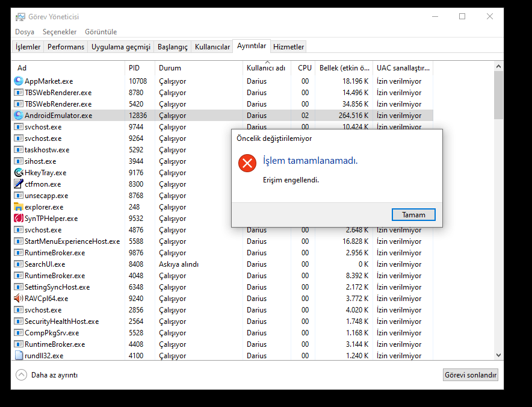Click icon of TBSWebRenderer.exe PID 8780
The height and width of the screenshot is (407, 532).
click(x=18, y=93)
